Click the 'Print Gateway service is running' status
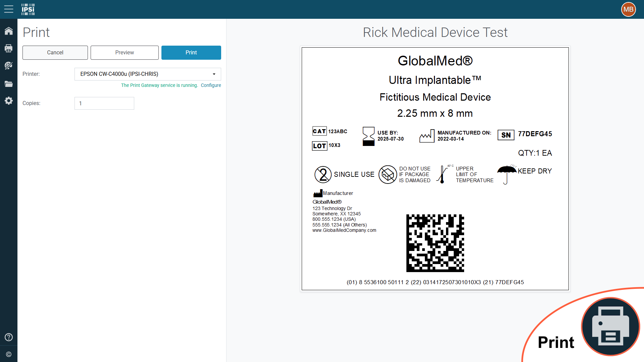The image size is (644, 362). coord(159,85)
